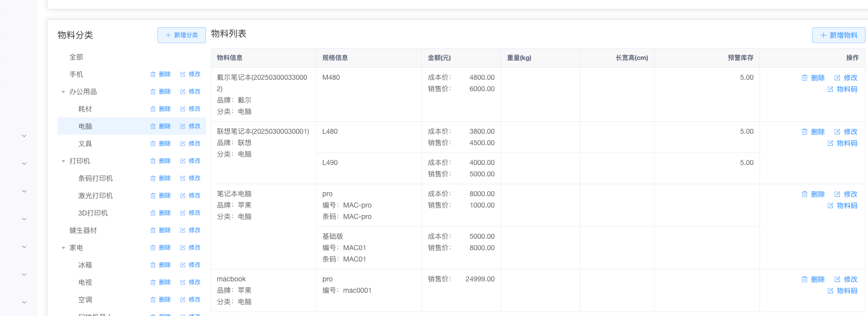The width and height of the screenshot is (868, 316).
Task: Delete the 家电 category
Action: tap(160, 248)
